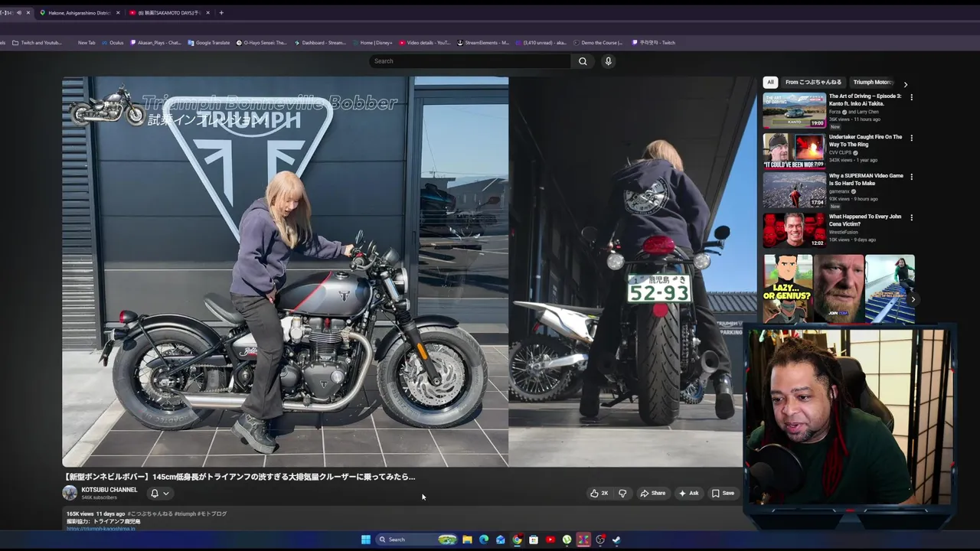Open the JOHN CENA Shorts thumbnail
The width and height of the screenshot is (980, 551).
(839, 289)
